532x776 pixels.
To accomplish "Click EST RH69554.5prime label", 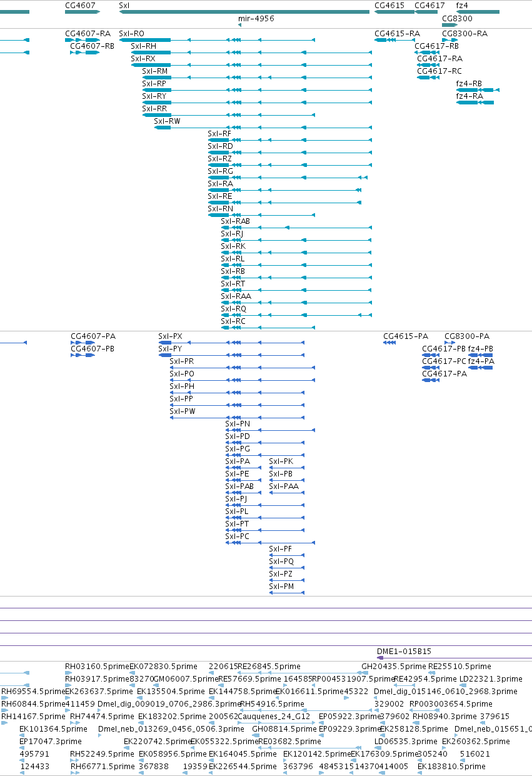I will (x=33, y=691).
